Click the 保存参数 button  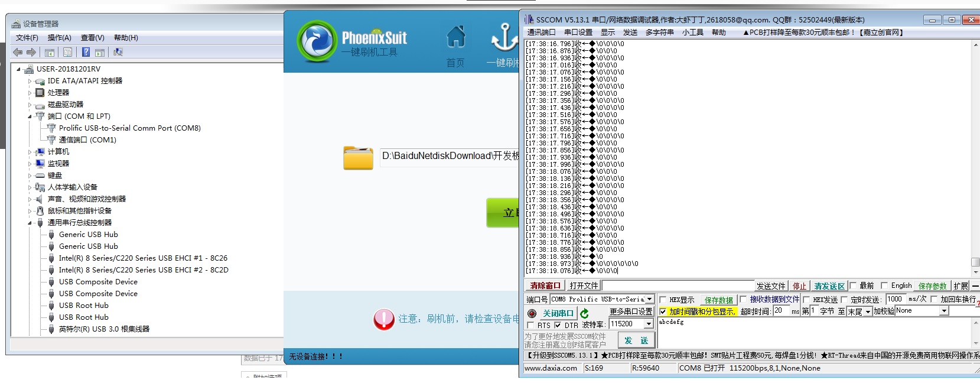pyautogui.click(x=932, y=286)
